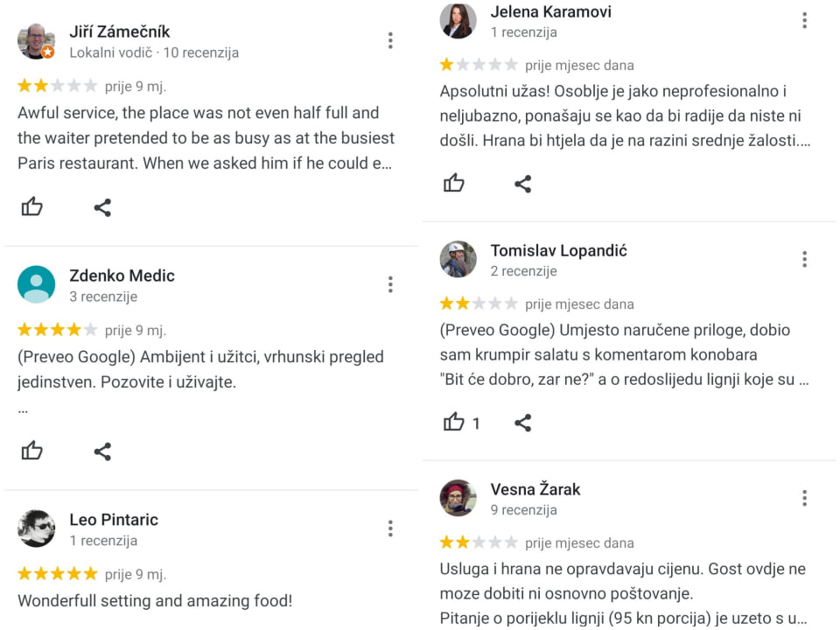This screenshot has width=840, height=630.
Task: Share Jiří Zámečník's review
Action: [x=102, y=207]
